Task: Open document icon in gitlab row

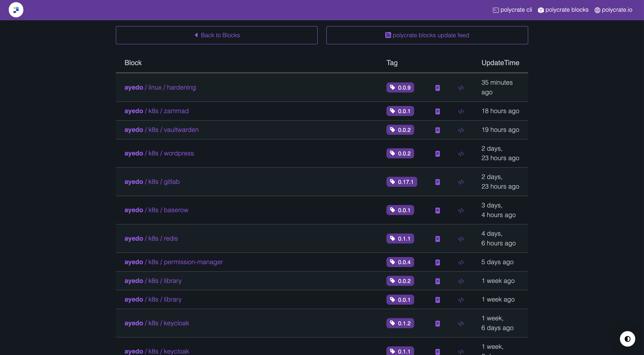Action: (x=437, y=182)
